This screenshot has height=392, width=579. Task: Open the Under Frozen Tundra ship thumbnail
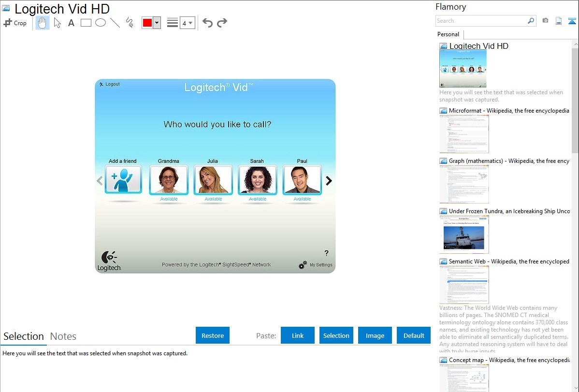pyautogui.click(x=464, y=234)
